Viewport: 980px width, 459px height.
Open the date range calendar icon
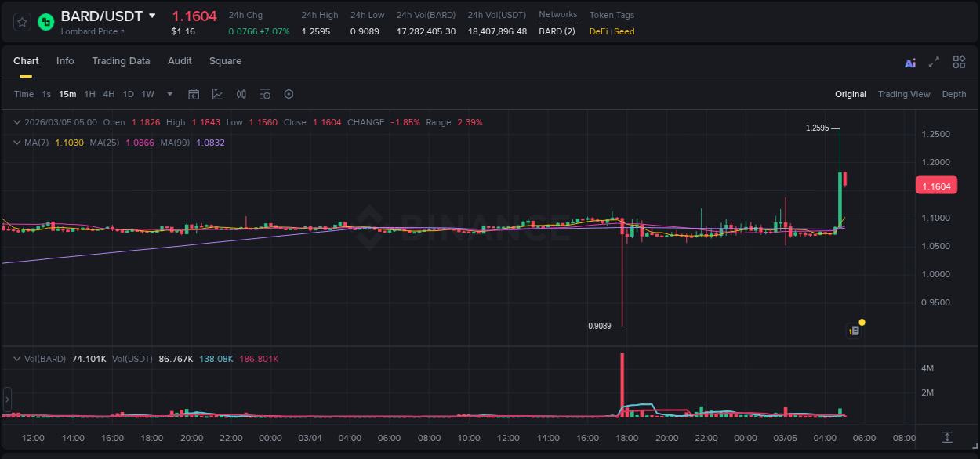tap(194, 94)
